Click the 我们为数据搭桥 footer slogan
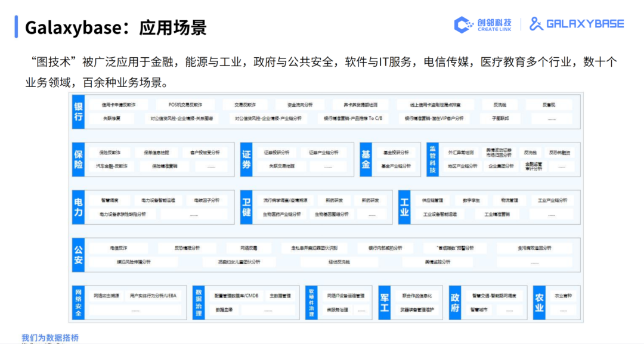The image size is (644, 344). pos(50,338)
